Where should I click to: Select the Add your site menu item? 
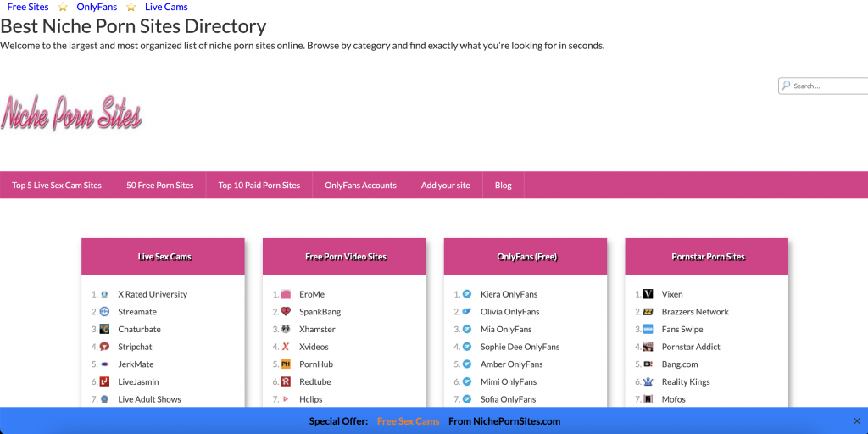[445, 186]
